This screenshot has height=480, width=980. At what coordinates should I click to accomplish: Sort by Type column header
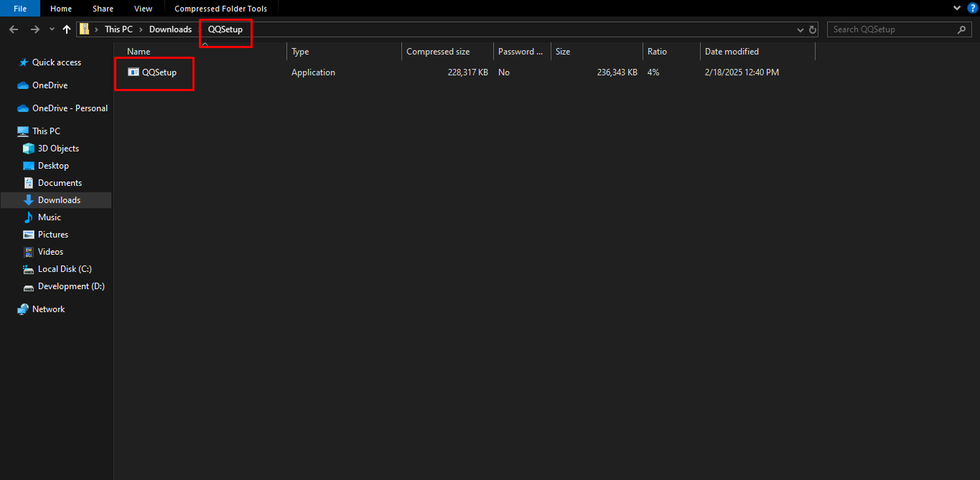coord(300,52)
